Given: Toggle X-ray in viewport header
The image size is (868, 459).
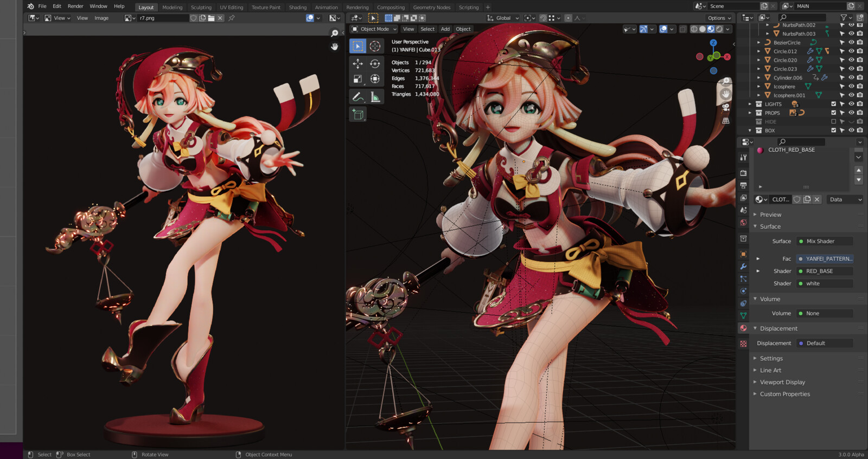Looking at the screenshot, I should click(683, 29).
